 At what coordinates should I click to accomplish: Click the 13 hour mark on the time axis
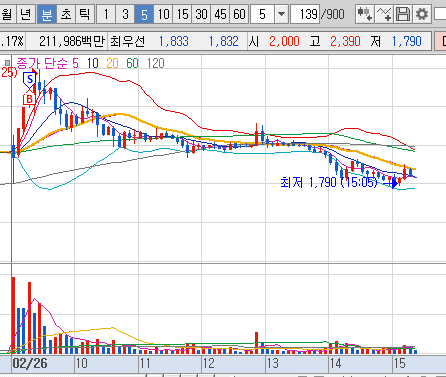pyautogui.click(x=272, y=363)
